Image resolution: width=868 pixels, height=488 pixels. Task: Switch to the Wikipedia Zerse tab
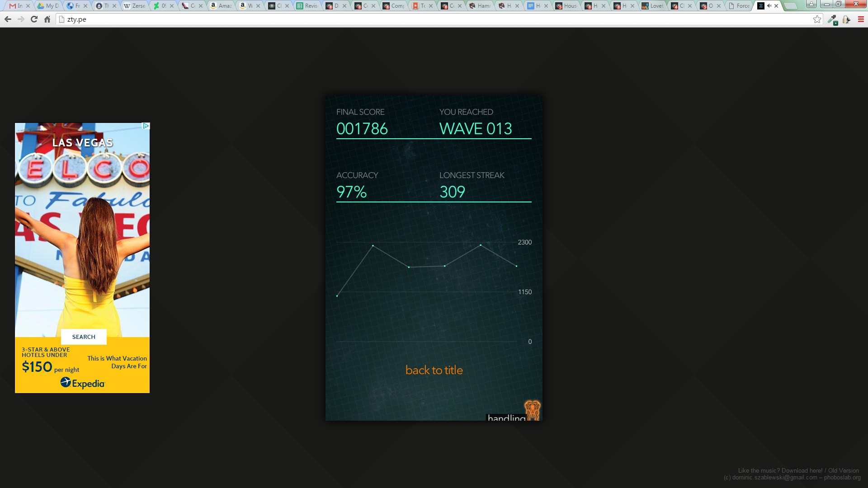[x=135, y=6]
